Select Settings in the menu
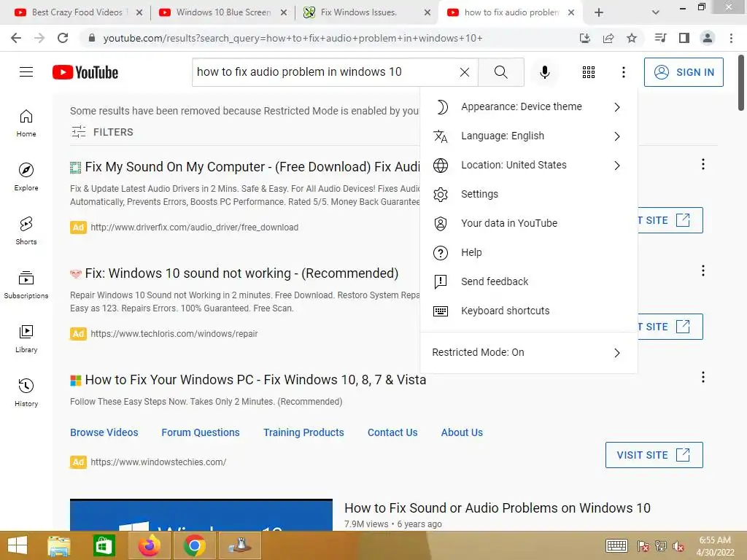The image size is (747, 560). coord(529,194)
